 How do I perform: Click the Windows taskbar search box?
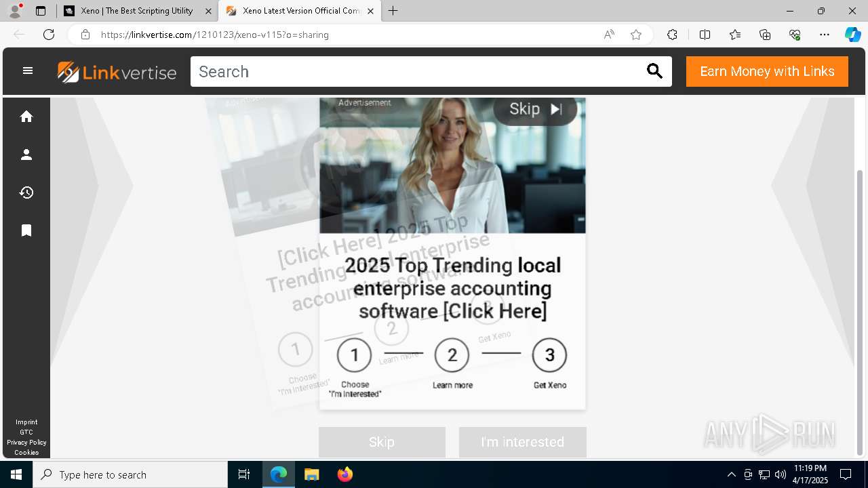click(130, 474)
